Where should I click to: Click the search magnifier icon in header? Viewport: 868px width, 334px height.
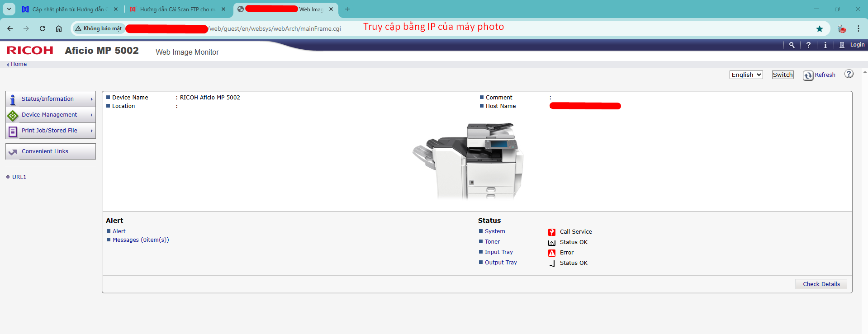click(x=792, y=45)
